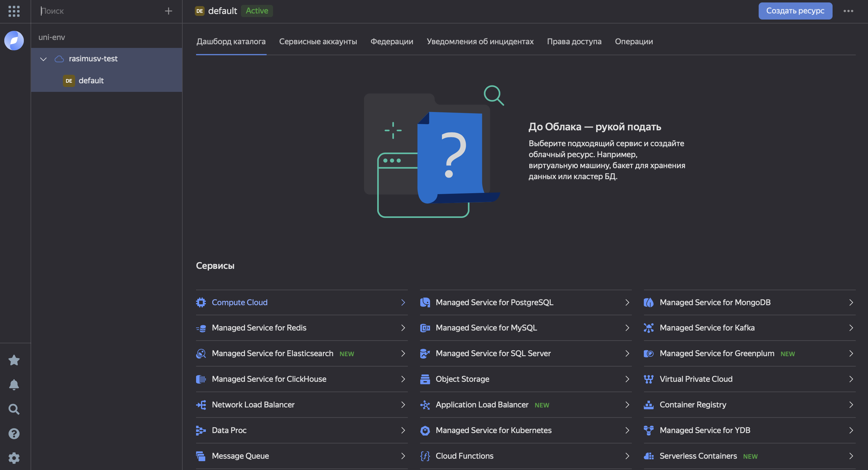Screen dimensions: 868x470
Task: Click the default folder title in header
Action: 222,11
